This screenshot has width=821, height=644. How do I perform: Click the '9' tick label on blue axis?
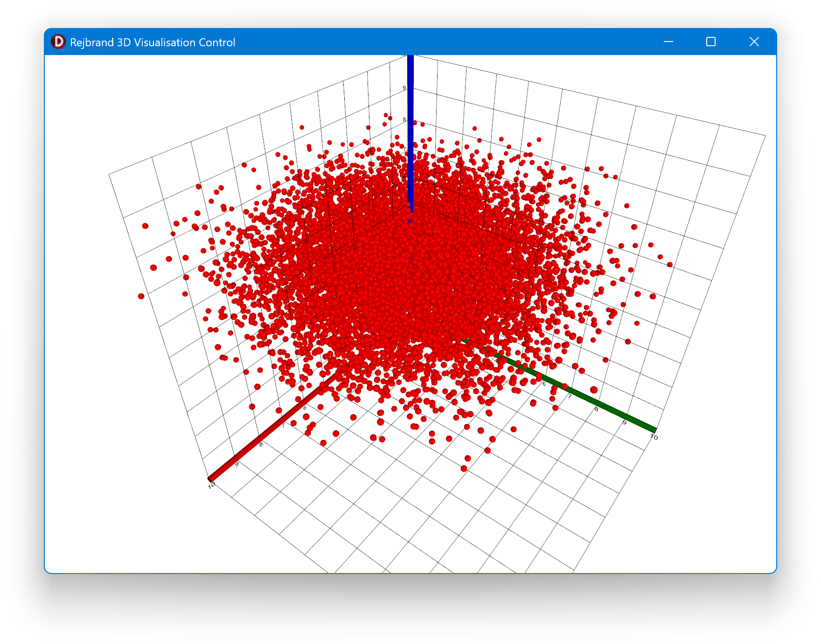404,88
